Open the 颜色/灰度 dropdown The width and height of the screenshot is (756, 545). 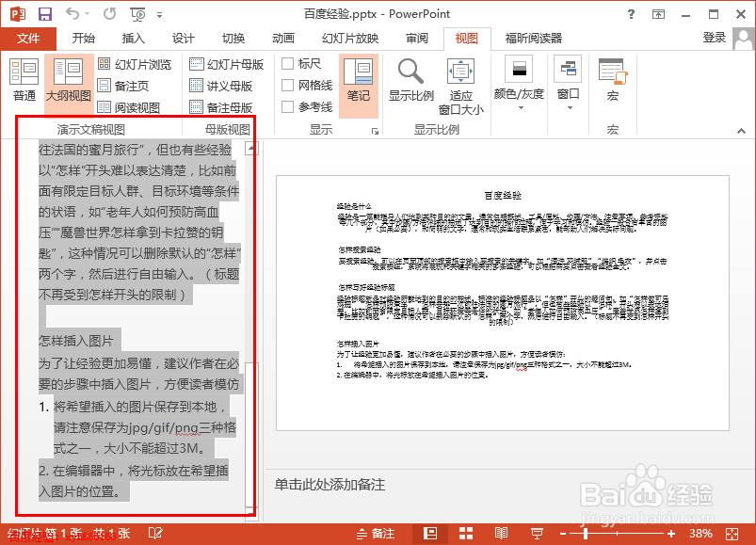tap(520, 85)
